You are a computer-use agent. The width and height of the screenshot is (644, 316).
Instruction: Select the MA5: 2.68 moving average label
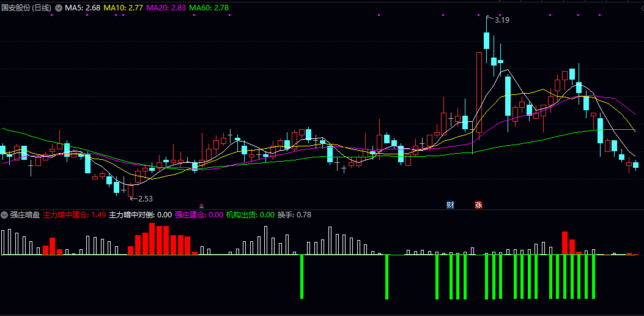pyautogui.click(x=82, y=8)
